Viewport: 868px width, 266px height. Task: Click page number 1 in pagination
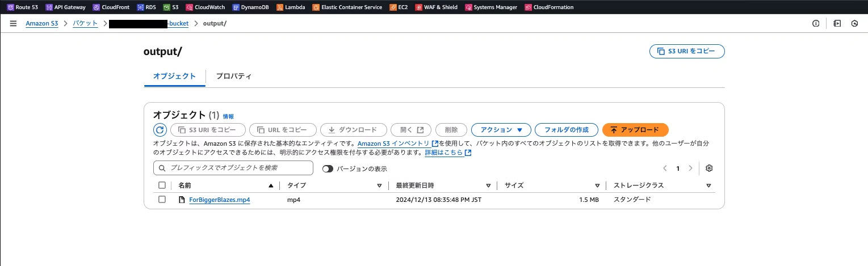click(678, 168)
